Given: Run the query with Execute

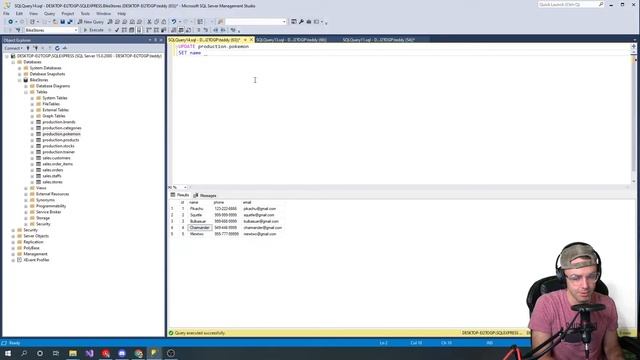Looking at the screenshot, I should point(93,30).
